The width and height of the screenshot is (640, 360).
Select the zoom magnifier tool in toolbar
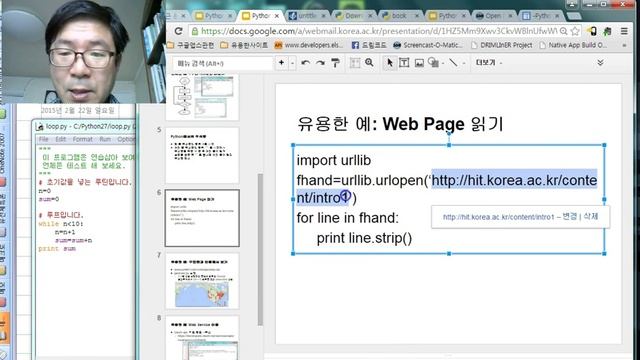[x=369, y=62]
